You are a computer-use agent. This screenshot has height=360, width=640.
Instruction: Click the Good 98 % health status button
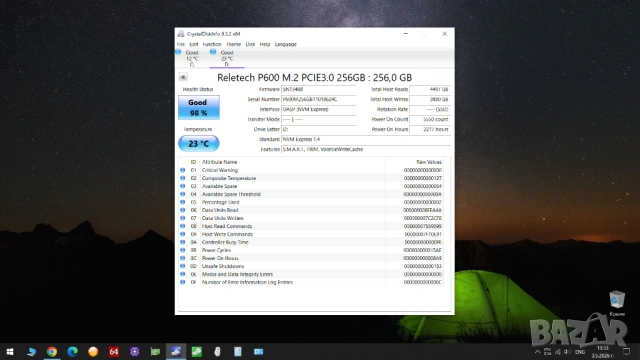tap(199, 108)
